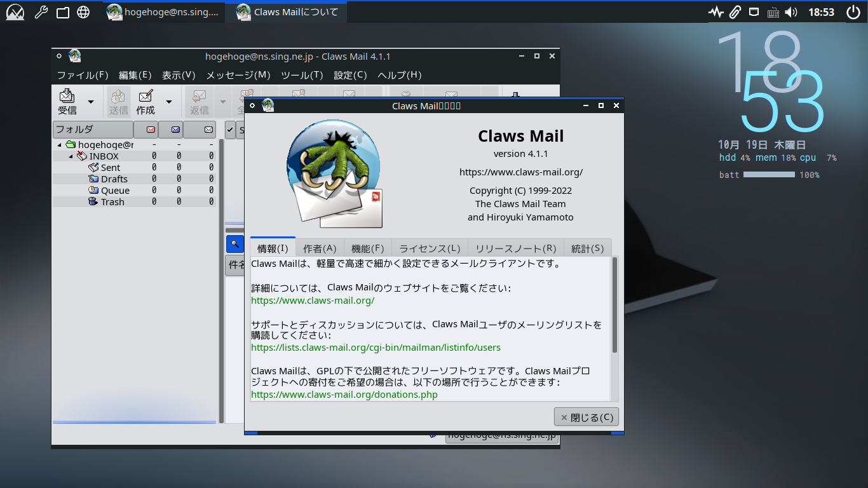Open the donations.php link

click(344, 395)
